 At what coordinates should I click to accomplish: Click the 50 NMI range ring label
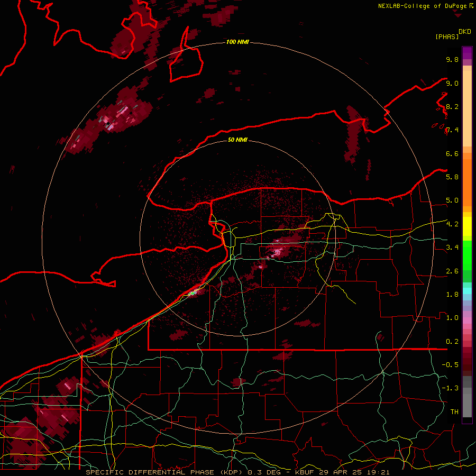pos(237,140)
